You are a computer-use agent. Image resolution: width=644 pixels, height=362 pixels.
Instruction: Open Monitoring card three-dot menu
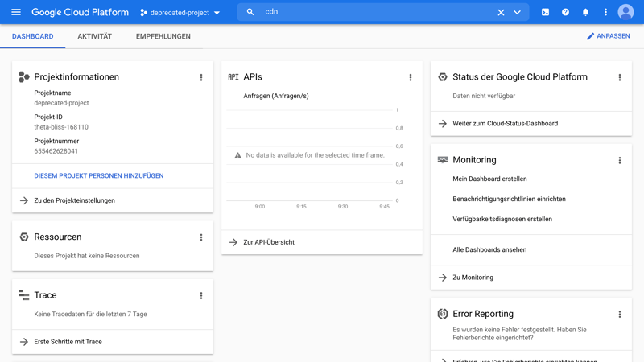tap(620, 160)
